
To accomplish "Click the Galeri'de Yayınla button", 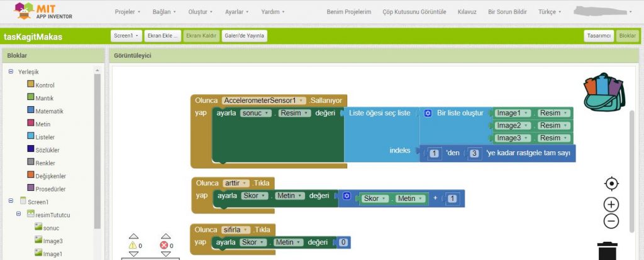I will point(244,36).
